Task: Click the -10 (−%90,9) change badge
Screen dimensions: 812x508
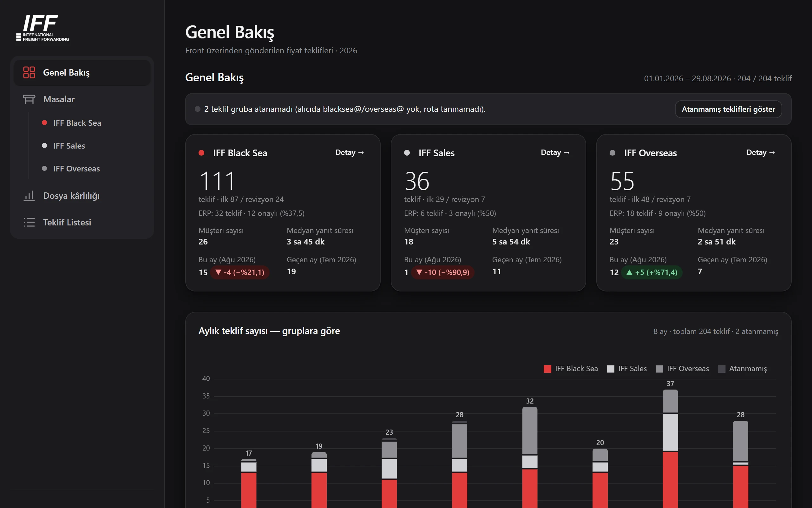Action: point(443,272)
